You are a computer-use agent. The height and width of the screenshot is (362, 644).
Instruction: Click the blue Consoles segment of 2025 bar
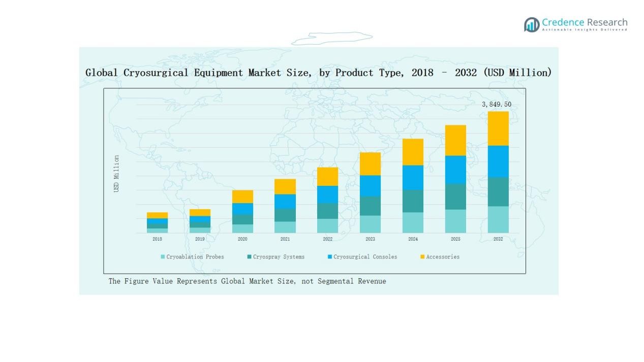tap(455, 170)
